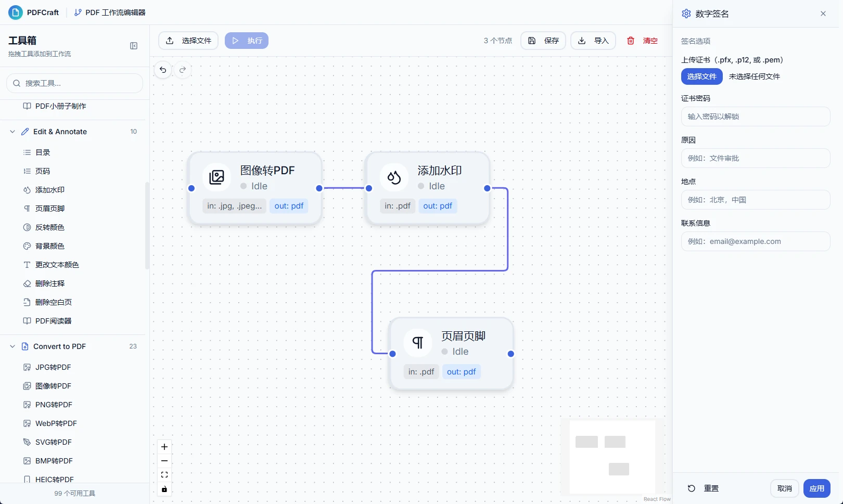Choose 添加水印 in the toolbox list
843x504 pixels.
click(50, 190)
